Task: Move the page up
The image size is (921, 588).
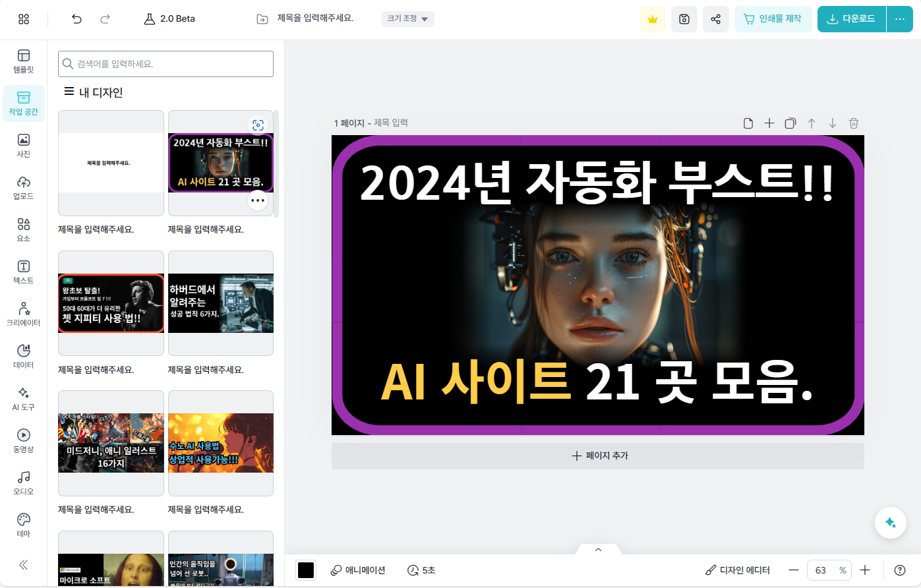Action: tap(812, 123)
